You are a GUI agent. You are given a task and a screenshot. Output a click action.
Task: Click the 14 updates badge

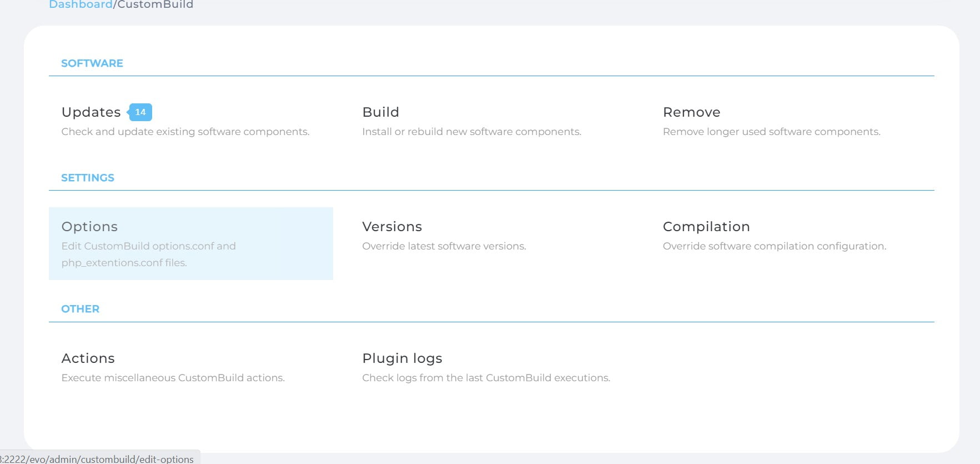140,112
